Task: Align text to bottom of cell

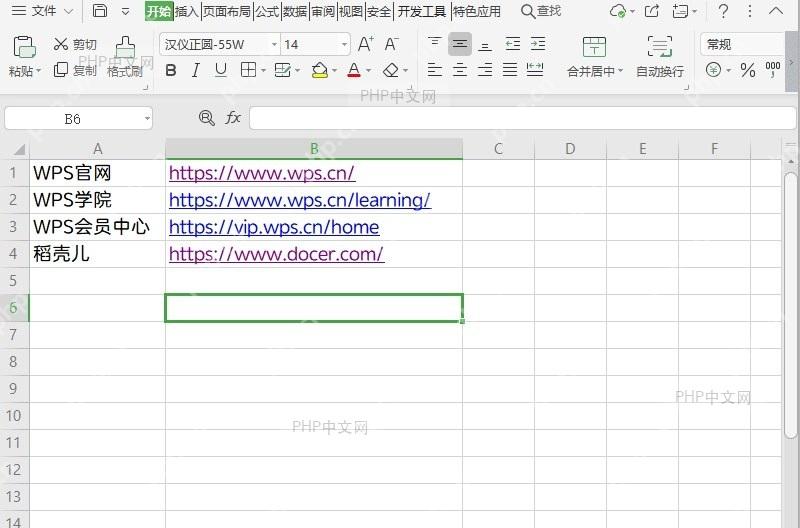Action: [x=485, y=45]
